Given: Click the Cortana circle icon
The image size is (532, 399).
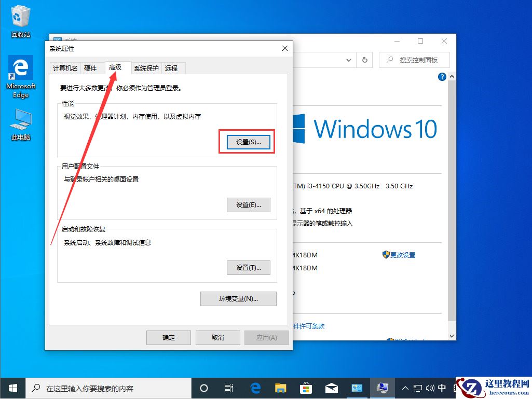Looking at the screenshot, I should [x=204, y=388].
